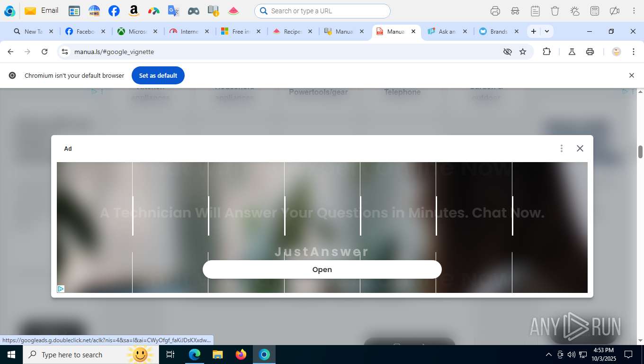
Task: Open the game controller shortcut
Action: click(x=194, y=10)
